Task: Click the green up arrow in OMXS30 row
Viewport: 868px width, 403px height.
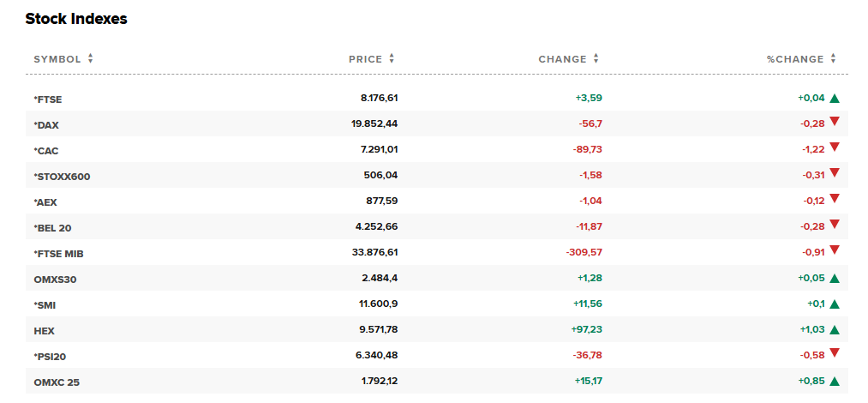Action: click(x=835, y=279)
